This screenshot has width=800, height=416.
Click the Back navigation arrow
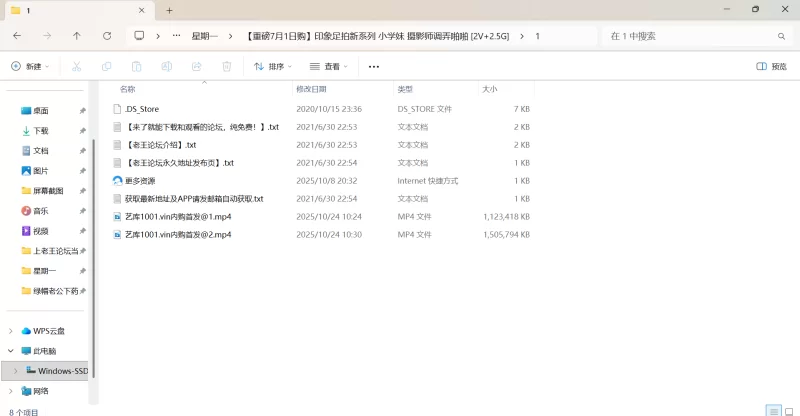pyautogui.click(x=17, y=36)
